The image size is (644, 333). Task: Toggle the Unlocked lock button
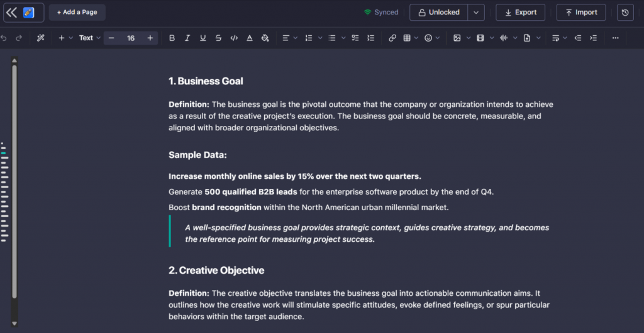click(438, 13)
